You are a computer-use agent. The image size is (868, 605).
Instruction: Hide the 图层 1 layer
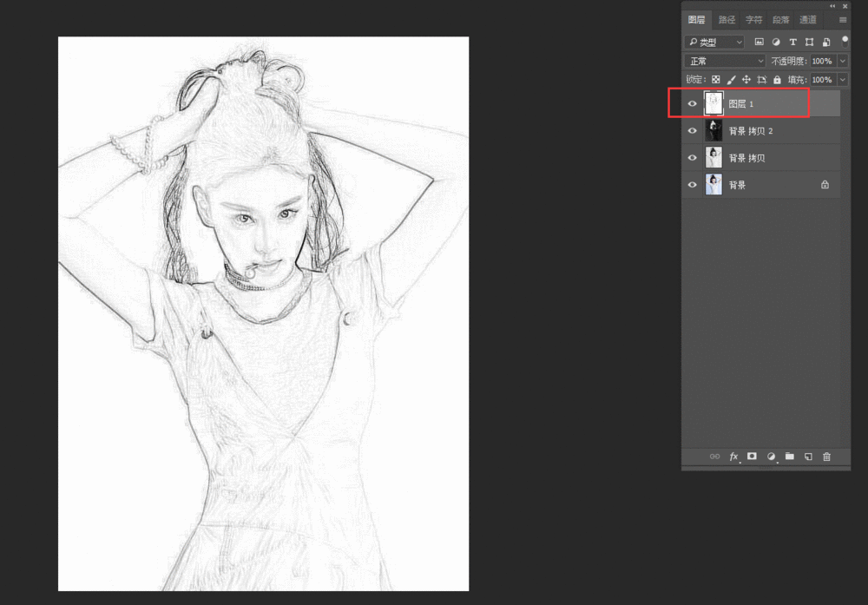[692, 104]
